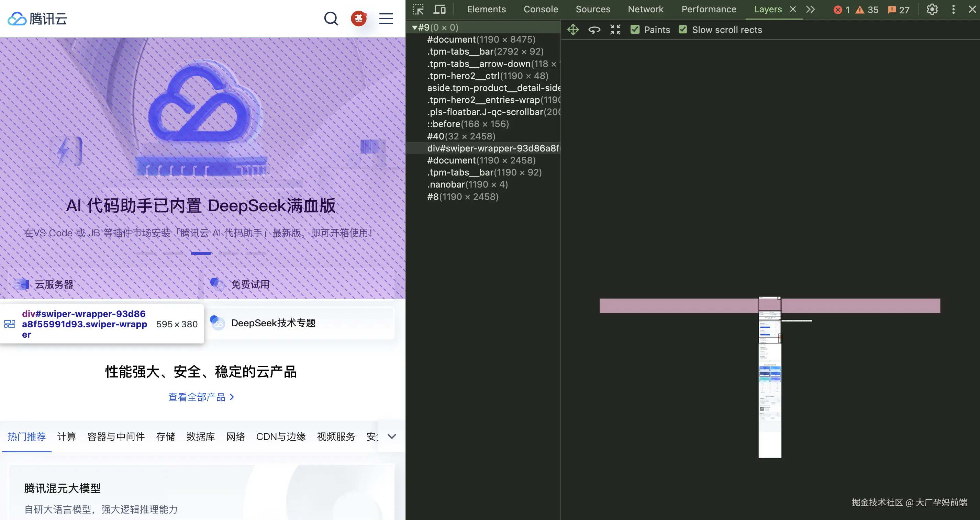This screenshot has height=520, width=980.
Task: Disable Slow scroll rects
Action: [x=683, y=29]
